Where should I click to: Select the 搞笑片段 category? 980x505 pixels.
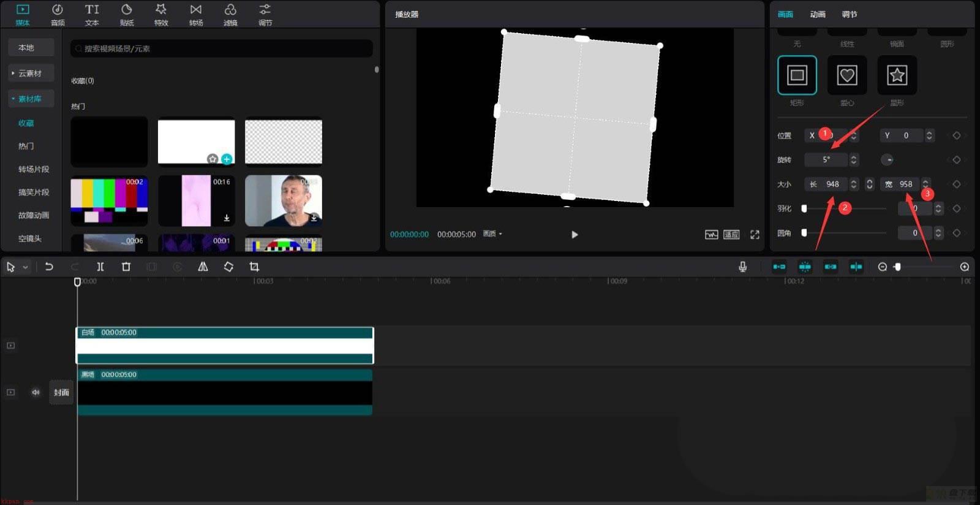point(34,192)
